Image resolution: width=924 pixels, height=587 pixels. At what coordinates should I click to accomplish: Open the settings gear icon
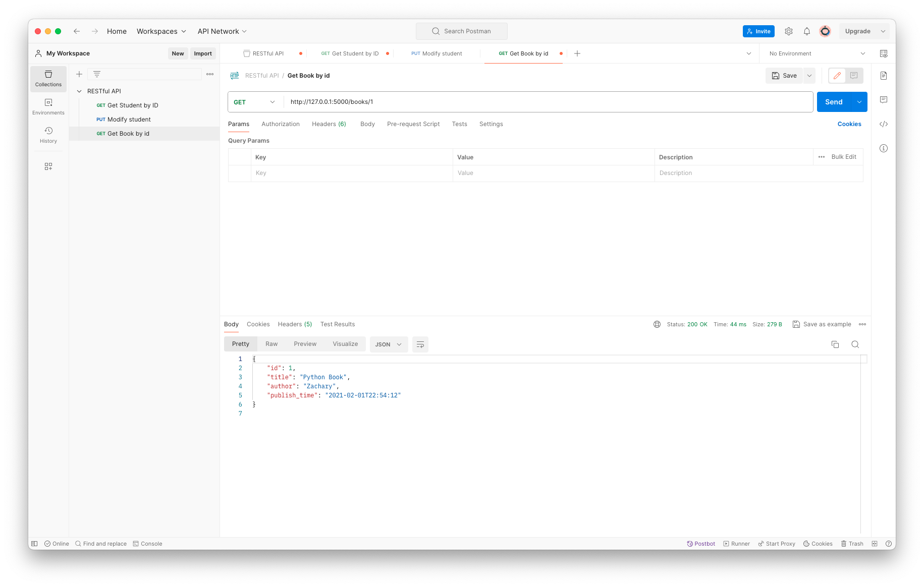coord(789,31)
